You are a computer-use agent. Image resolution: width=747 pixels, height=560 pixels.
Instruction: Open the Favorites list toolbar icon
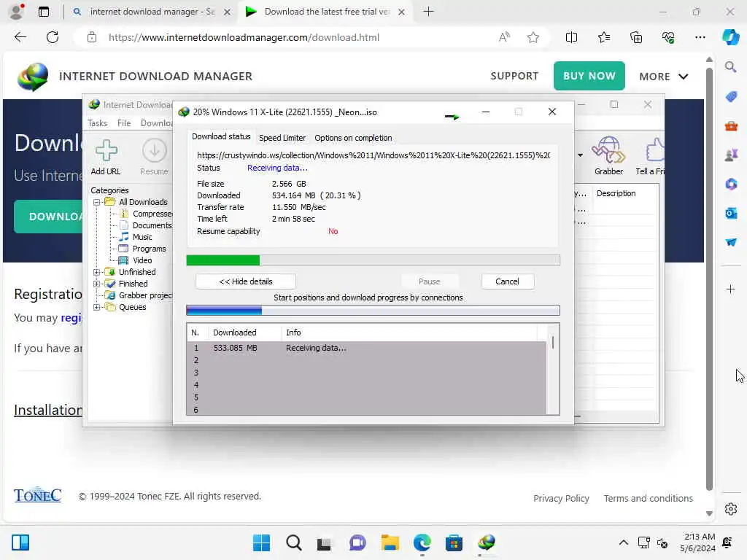[x=603, y=37]
